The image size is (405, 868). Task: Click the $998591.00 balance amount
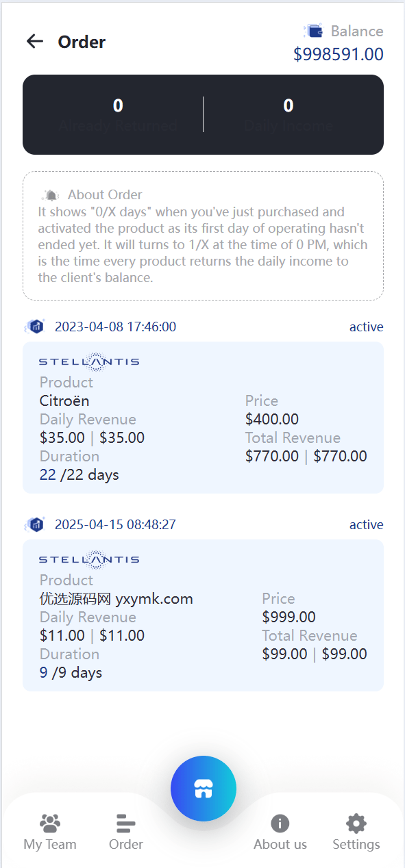pyautogui.click(x=339, y=54)
